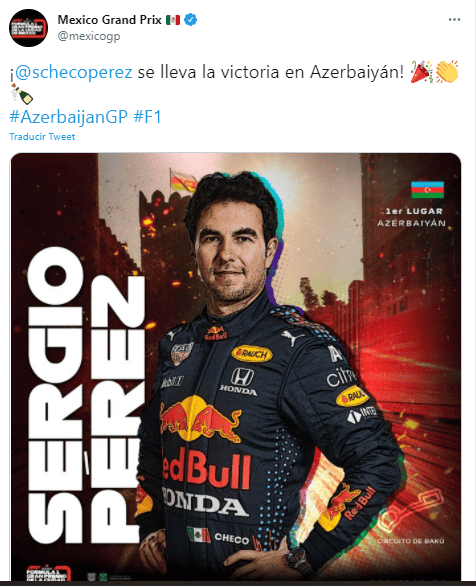Click the blue verified badge
Image resolution: width=476 pixels, height=586 pixels.
(x=191, y=19)
